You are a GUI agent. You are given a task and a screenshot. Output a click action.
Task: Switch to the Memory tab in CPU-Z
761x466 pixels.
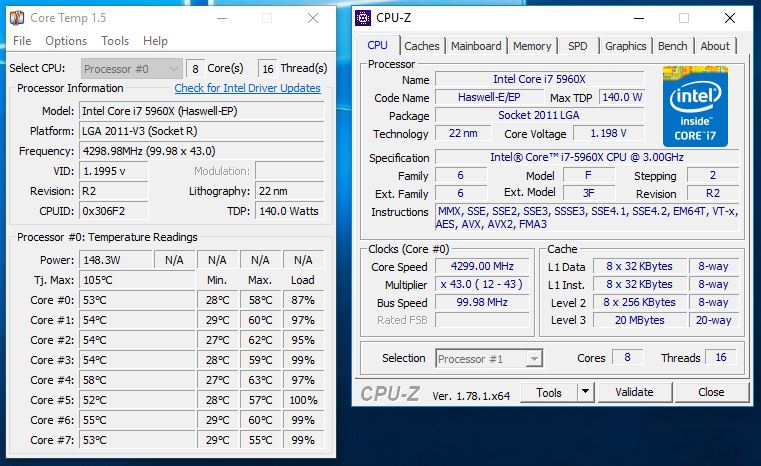532,46
